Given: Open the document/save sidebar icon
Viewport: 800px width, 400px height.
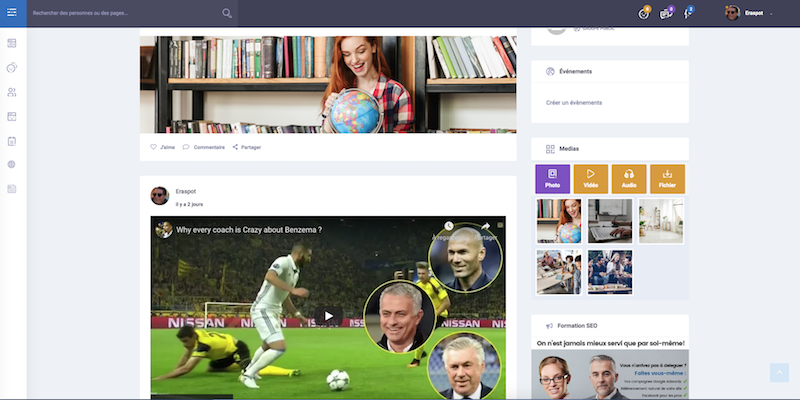Looking at the screenshot, I should [x=12, y=189].
